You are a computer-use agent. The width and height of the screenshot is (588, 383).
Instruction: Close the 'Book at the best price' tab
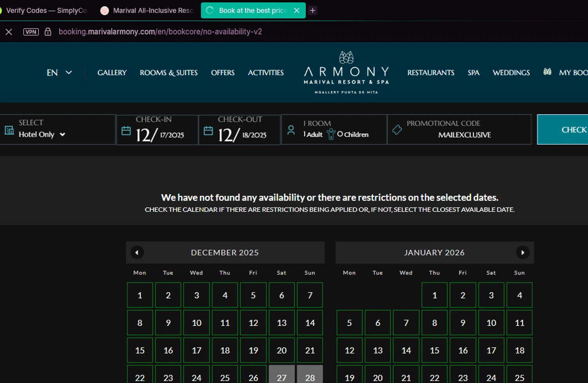click(297, 11)
